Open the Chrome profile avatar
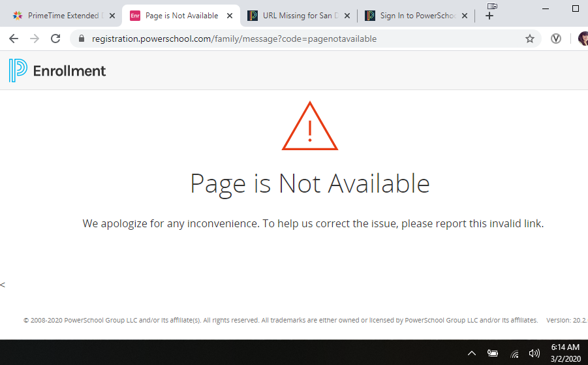 point(582,39)
